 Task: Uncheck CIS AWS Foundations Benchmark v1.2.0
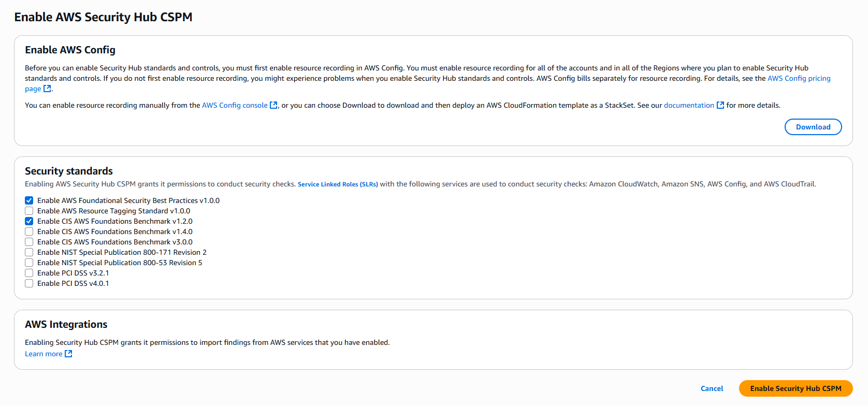[29, 221]
